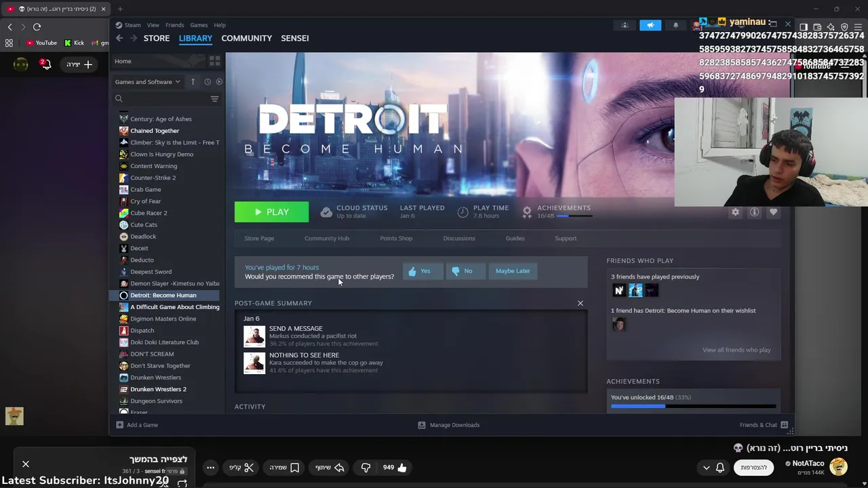Open the View menu
Viewport: 868px width, 488px height.
pos(153,25)
